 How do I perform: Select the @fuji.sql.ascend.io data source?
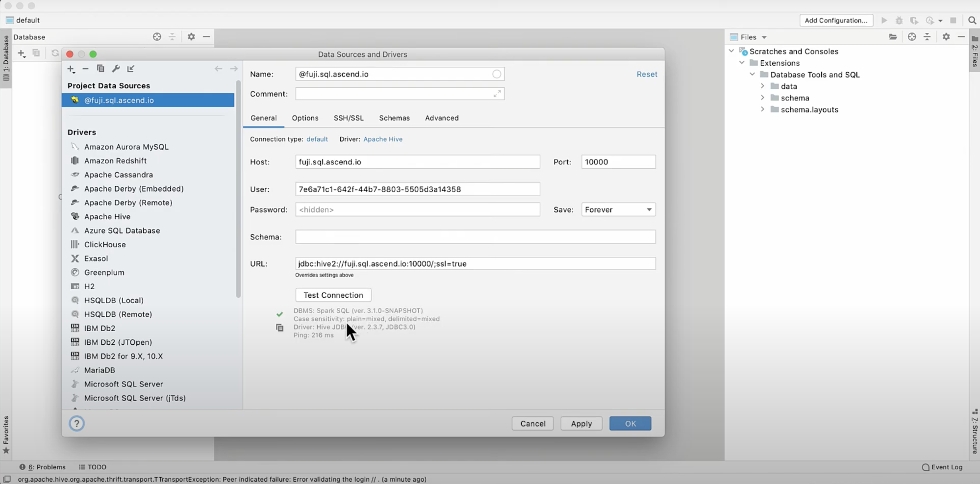coord(148,100)
